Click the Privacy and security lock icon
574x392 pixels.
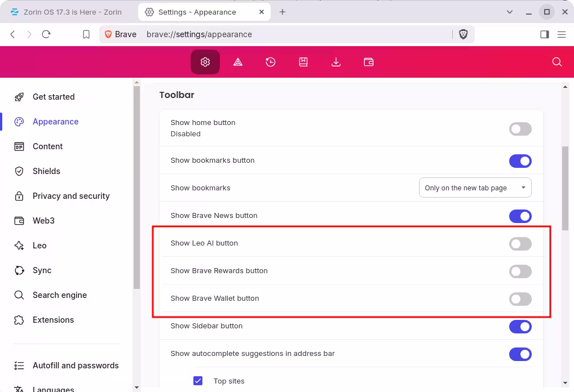[19, 196]
